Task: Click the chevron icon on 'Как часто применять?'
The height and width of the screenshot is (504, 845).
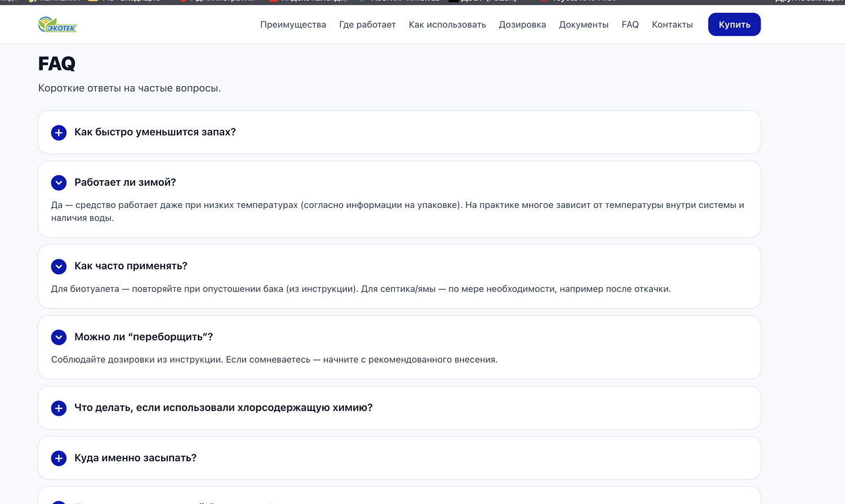Action: [59, 266]
